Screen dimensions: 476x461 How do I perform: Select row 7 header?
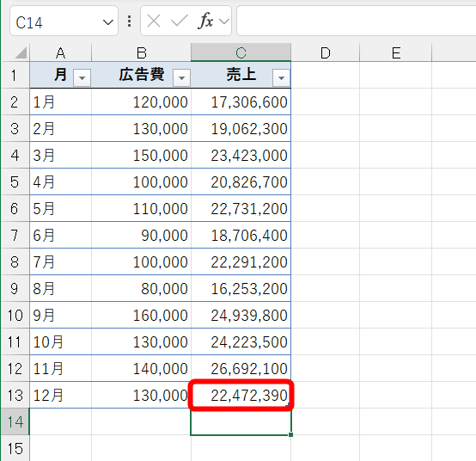(x=15, y=235)
